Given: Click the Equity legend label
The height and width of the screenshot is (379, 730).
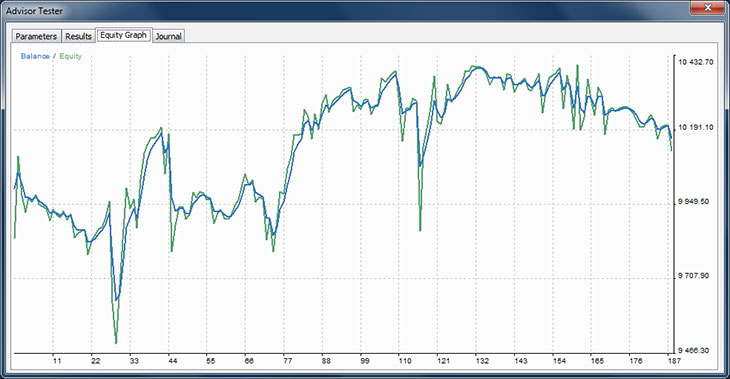Looking at the screenshot, I should (70, 56).
